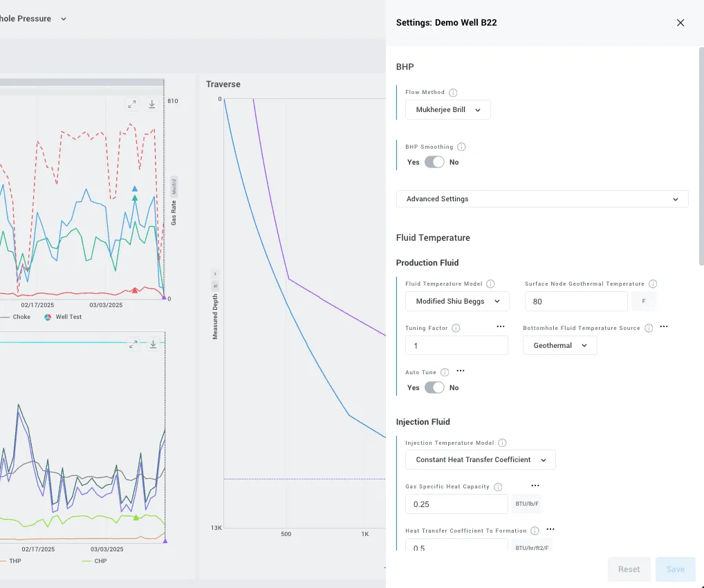View Gas Specific Heat Capacity info
Viewport: 704px width, 588px height.
coord(497,487)
